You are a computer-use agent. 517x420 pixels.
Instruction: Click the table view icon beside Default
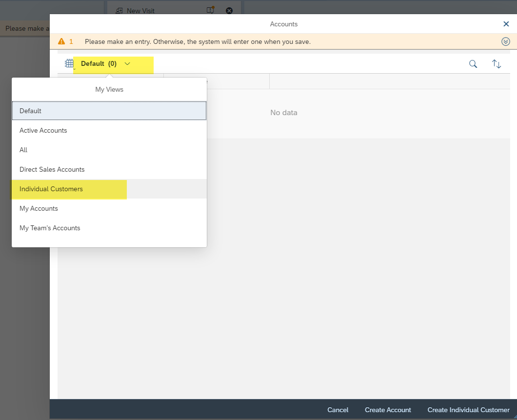[x=69, y=63]
